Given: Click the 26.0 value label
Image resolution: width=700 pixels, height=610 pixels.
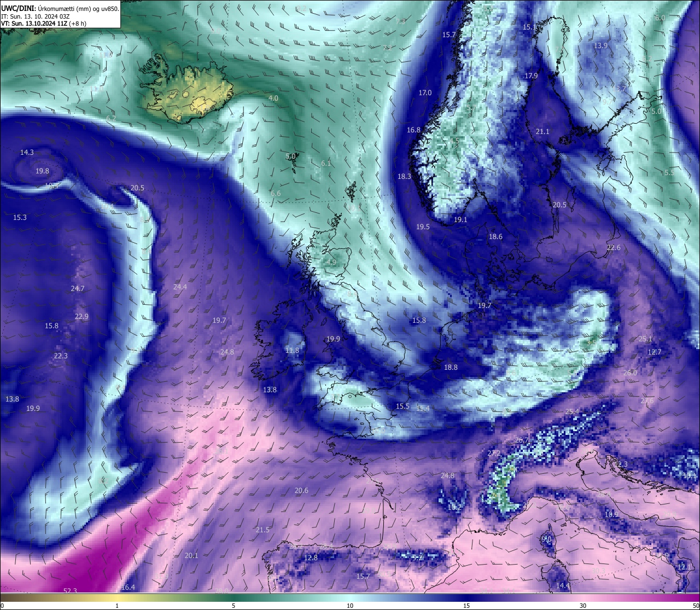Looking at the screenshot, I should (x=630, y=373).
